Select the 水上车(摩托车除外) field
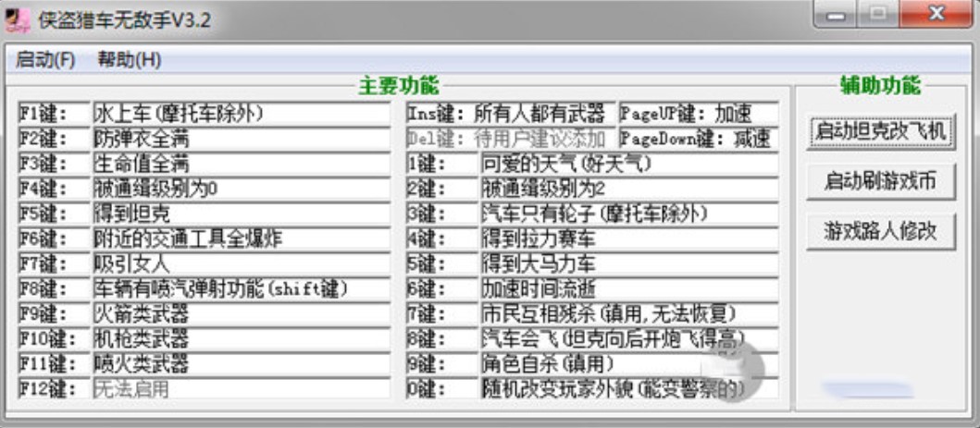Viewport: 980px width, 428px height. [242, 114]
